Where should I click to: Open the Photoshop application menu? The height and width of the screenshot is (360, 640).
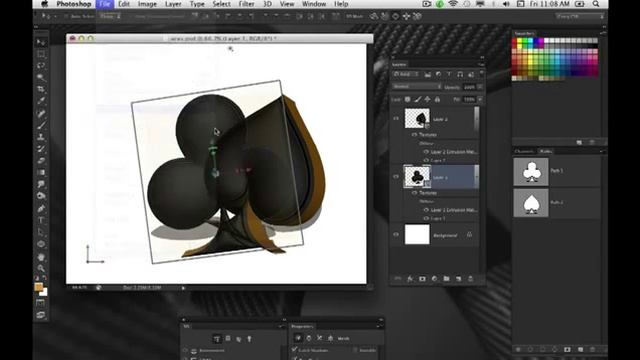(73, 4)
